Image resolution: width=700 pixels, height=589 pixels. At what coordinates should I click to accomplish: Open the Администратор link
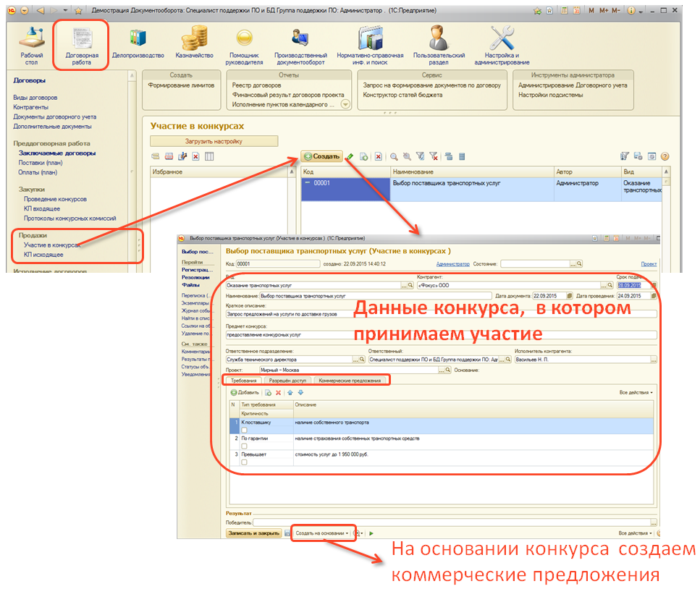(453, 264)
